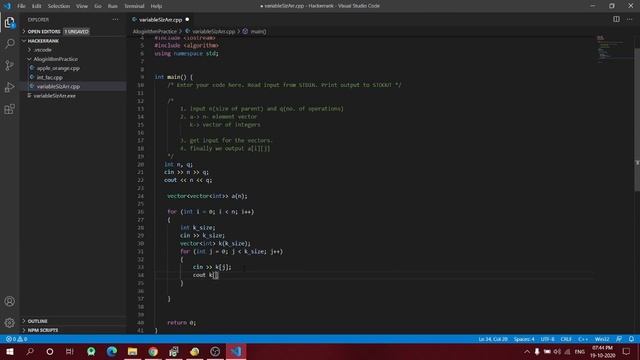Click the volume icon in system tray
640x360 pixels.
point(557,351)
